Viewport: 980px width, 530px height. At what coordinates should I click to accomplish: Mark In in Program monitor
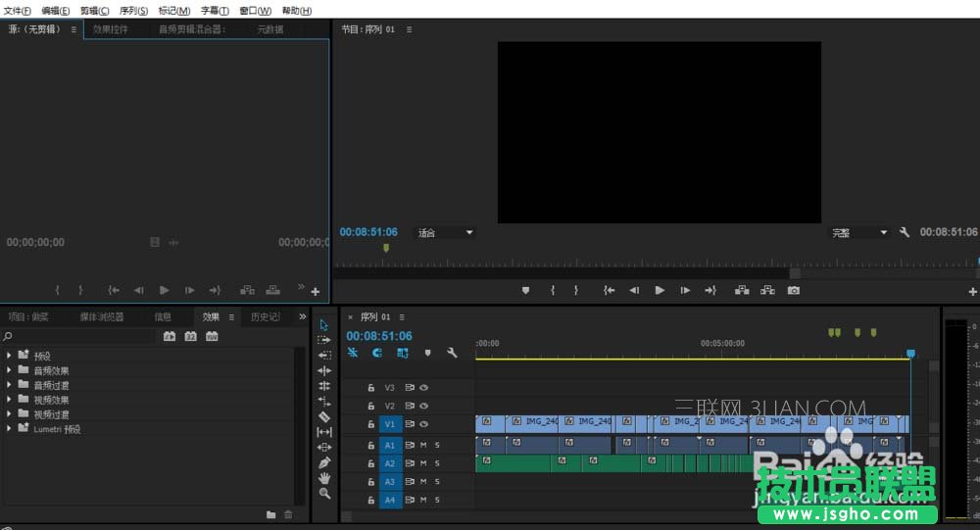coord(553,290)
